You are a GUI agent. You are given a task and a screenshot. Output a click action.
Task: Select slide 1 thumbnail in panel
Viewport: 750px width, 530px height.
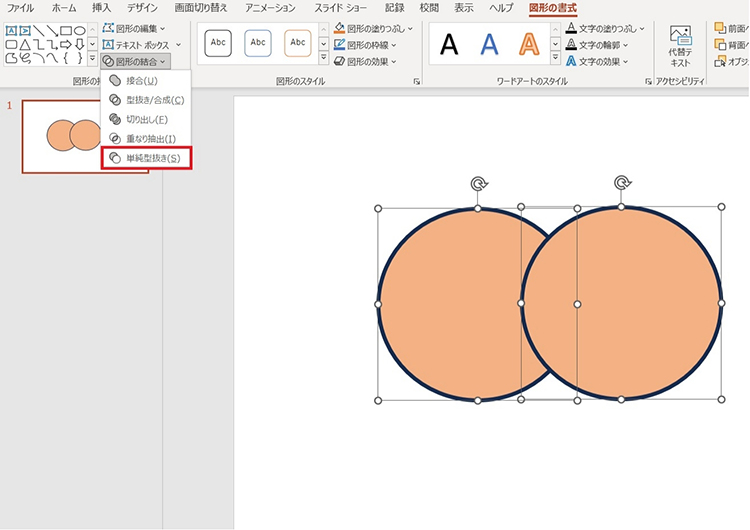click(x=85, y=136)
